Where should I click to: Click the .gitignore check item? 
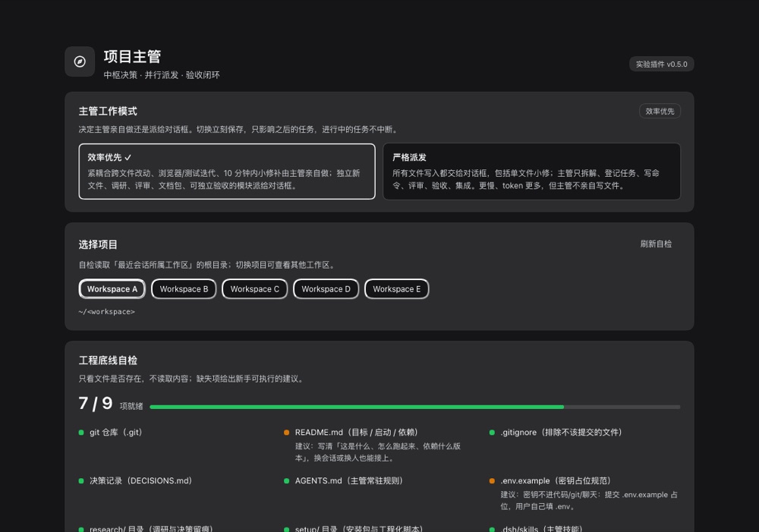coord(561,433)
